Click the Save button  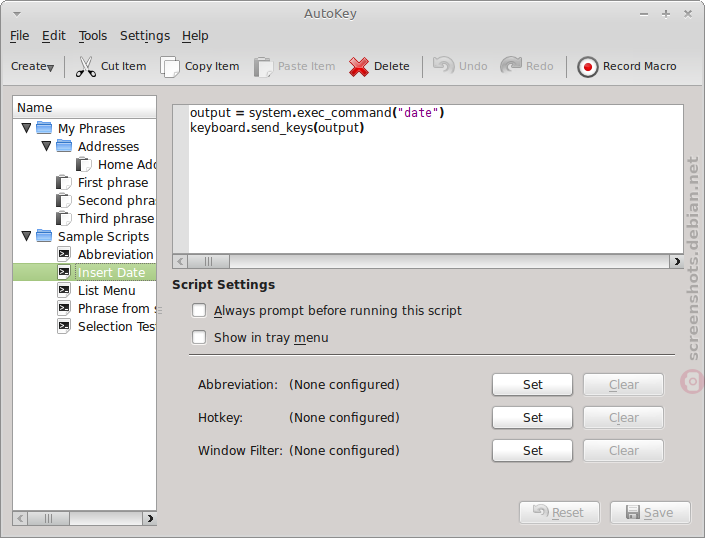(650, 512)
